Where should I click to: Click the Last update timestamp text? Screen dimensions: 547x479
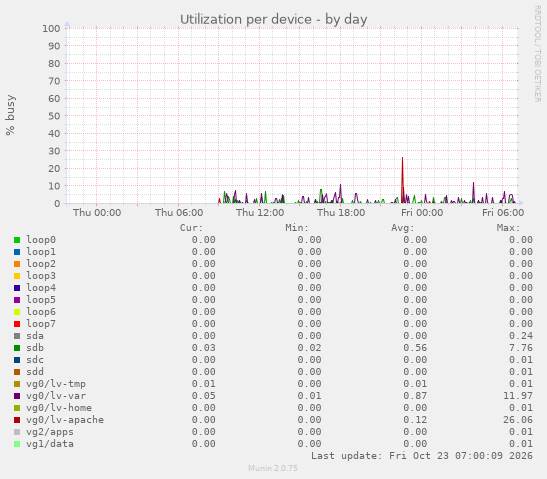tap(422, 456)
